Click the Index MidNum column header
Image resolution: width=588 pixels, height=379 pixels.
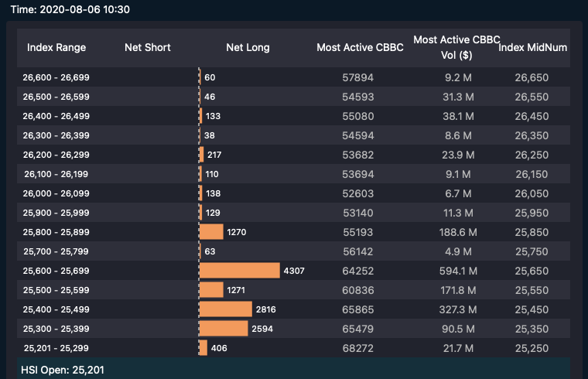pyautogui.click(x=532, y=48)
